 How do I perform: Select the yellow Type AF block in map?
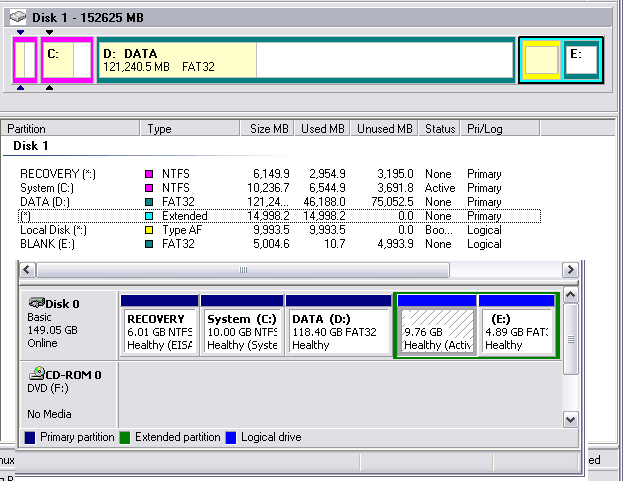pyautogui.click(x=541, y=60)
